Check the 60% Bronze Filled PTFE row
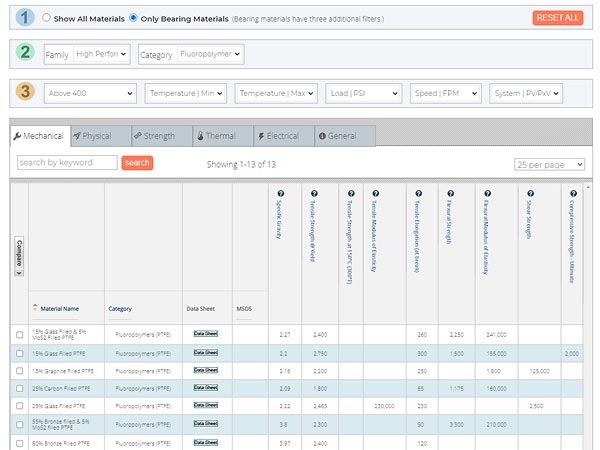The image size is (600, 450). pyautogui.click(x=20, y=443)
